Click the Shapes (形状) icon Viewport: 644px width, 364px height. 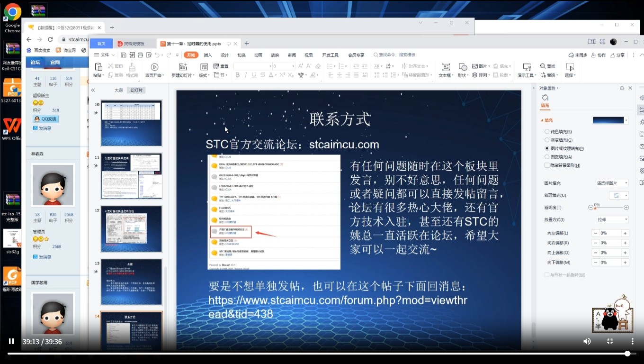pos(463,67)
